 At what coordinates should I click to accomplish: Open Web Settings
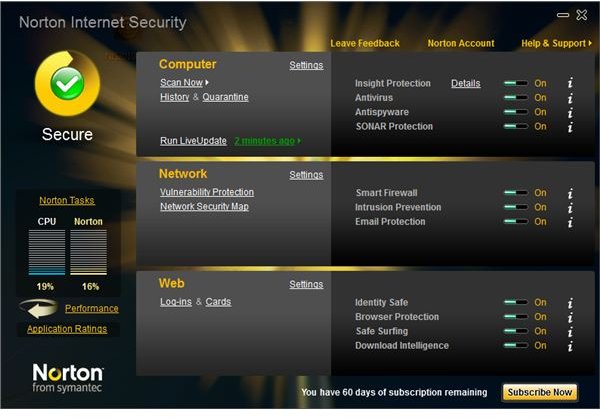(306, 284)
